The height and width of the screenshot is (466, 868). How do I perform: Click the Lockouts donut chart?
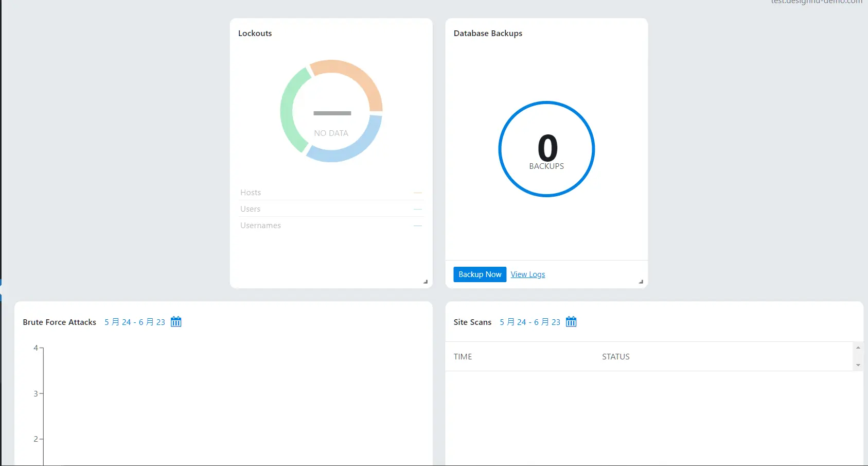click(331, 111)
